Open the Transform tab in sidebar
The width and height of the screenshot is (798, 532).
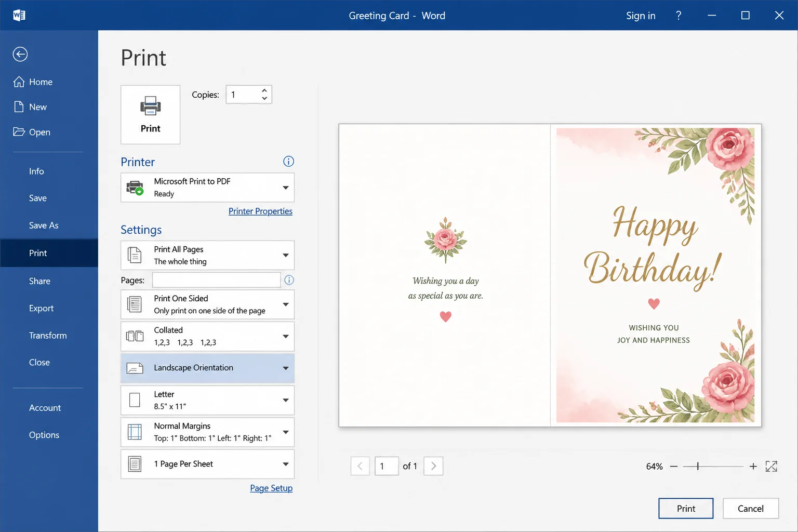[49, 335]
